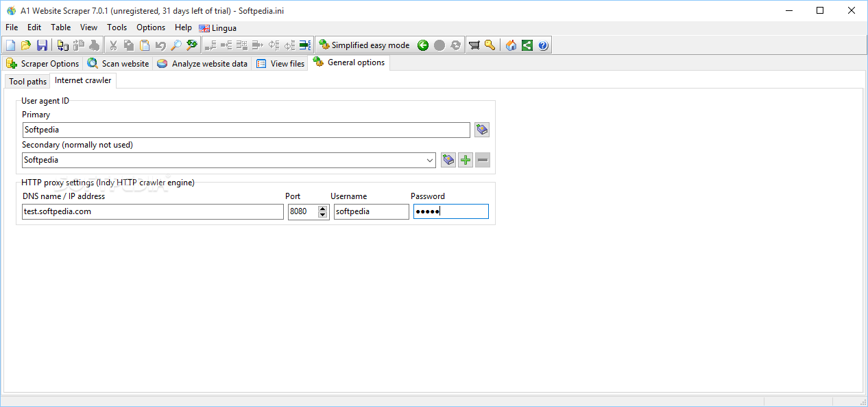This screenshot has height=407, width=868.
Task: Toggle Simplified easy mode
Action: [x=364, y=45]
